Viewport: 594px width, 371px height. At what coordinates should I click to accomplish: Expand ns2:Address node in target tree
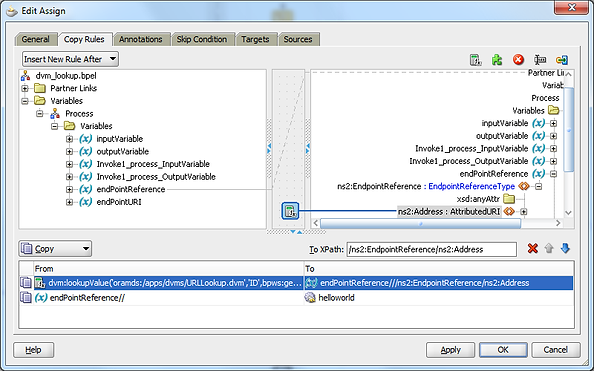point(524,212)
